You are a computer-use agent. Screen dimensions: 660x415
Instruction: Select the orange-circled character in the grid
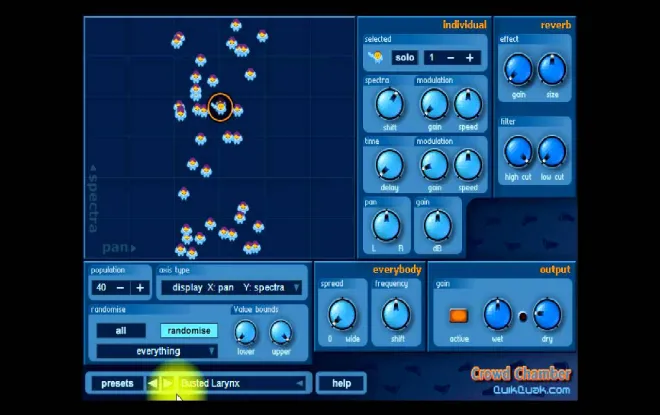tap(220, 108)
